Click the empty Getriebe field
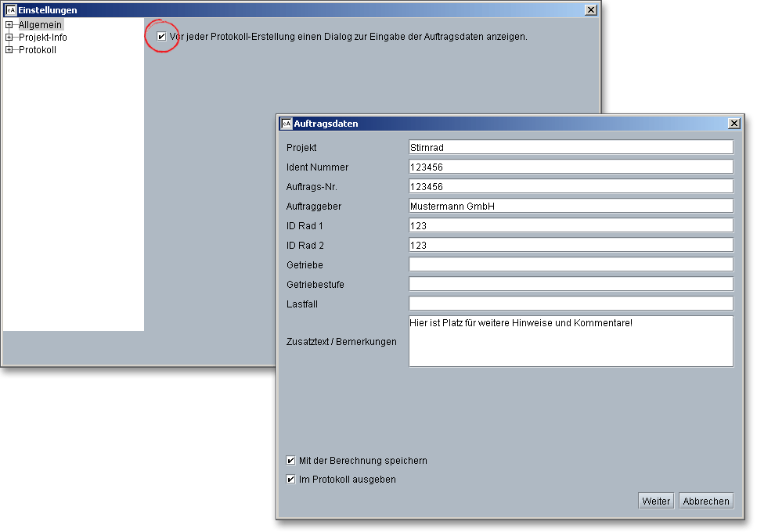 coord(570,264)
